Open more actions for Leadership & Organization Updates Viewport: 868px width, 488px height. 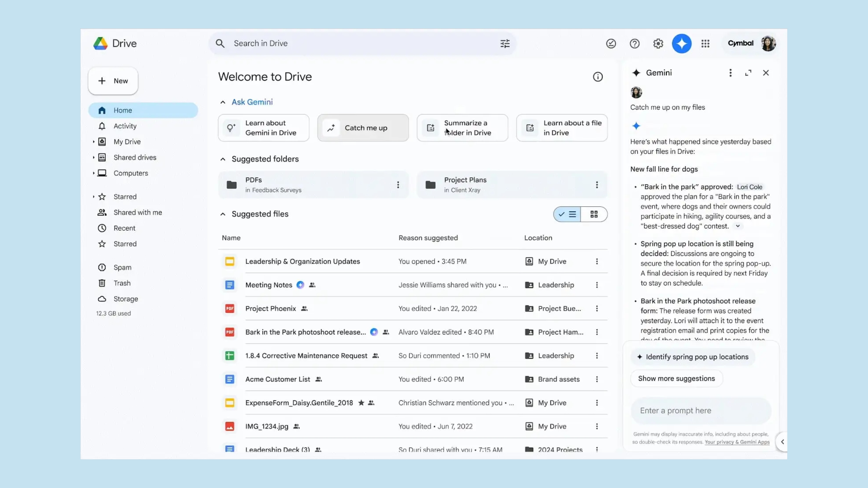pos(597,261)
